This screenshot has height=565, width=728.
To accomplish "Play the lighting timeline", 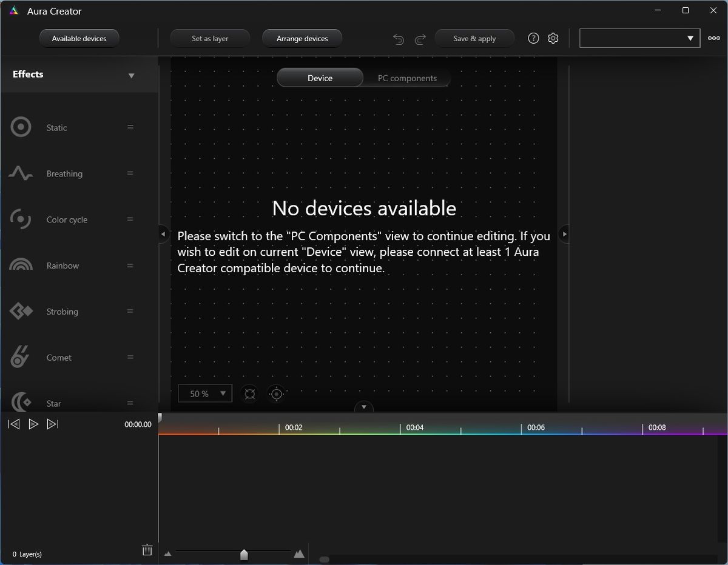I will tap(33, 424).
